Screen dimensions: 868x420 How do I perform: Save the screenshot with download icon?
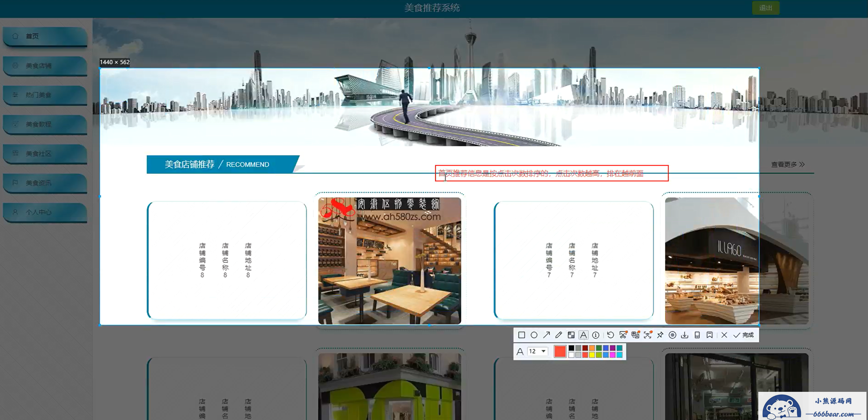point(685,335)
